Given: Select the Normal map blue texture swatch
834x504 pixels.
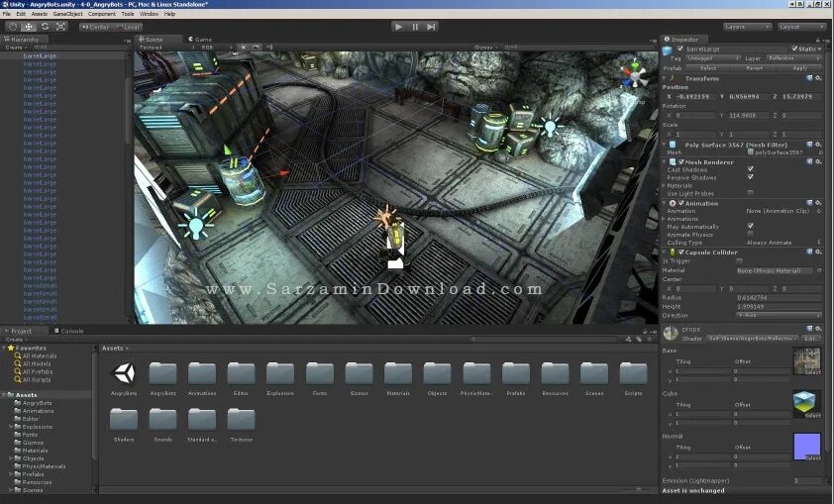Looking at the screenshot, I should click(807, 446).
